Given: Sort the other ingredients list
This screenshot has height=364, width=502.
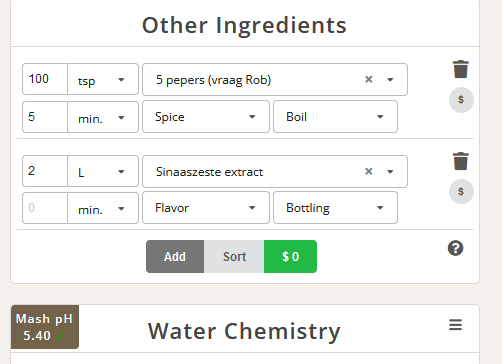Looking at the screenshot, I should [x=234, y=256].
